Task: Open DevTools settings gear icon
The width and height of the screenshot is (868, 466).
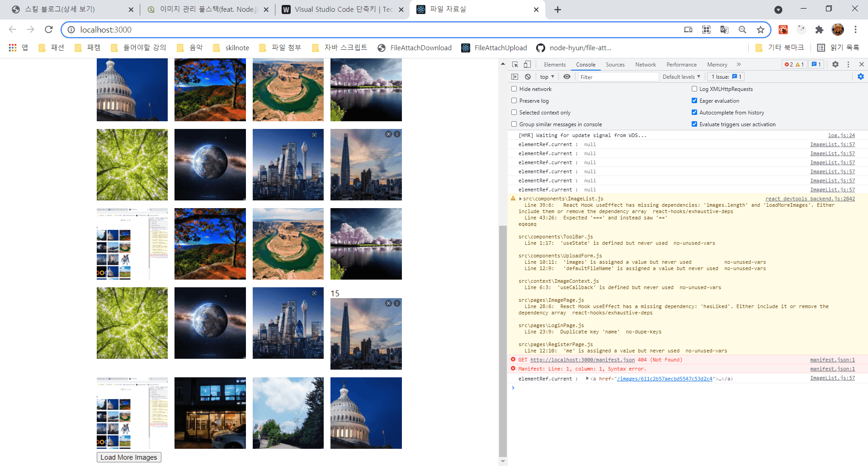Action: pyautogui.click(x=835, y=64)
